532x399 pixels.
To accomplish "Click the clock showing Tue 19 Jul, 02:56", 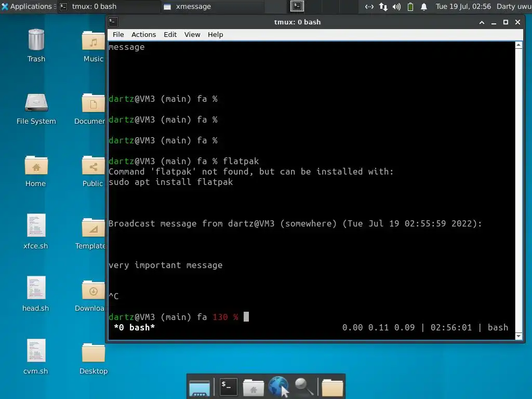I will coord(463,6).
